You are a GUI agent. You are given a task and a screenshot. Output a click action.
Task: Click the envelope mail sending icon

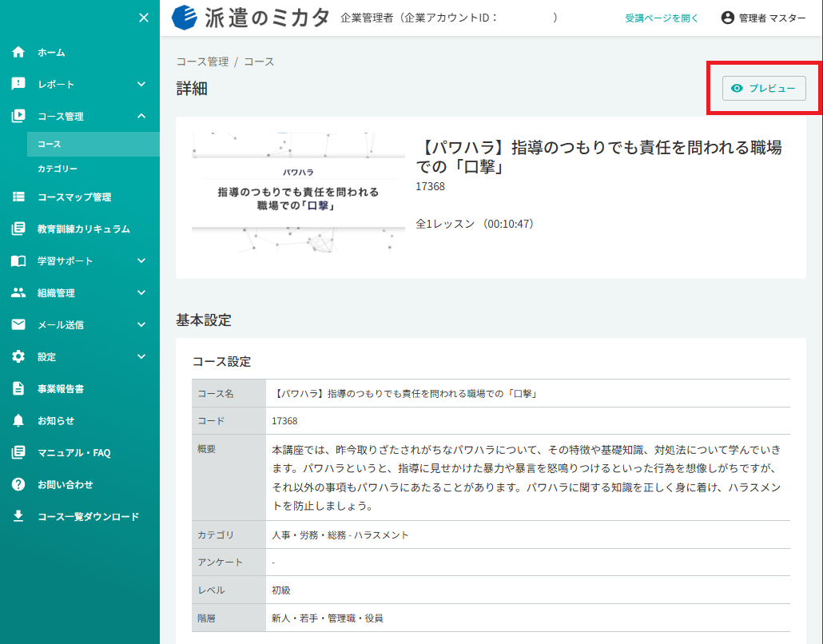tap(18, 324)
